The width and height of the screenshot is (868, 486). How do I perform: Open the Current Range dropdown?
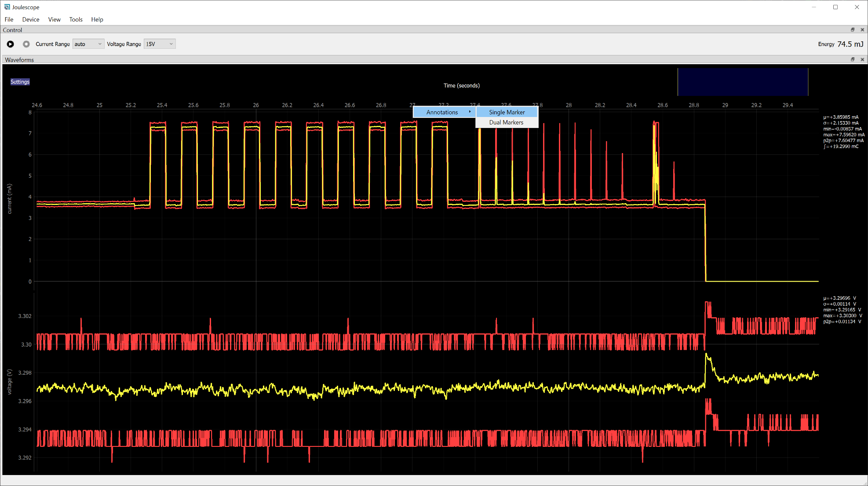(x=88, y=44)
